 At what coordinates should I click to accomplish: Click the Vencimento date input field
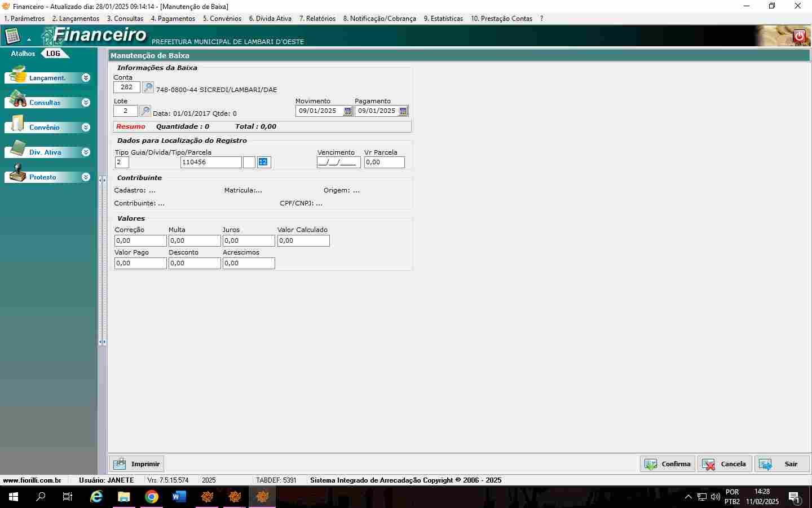tap(338, 163)
